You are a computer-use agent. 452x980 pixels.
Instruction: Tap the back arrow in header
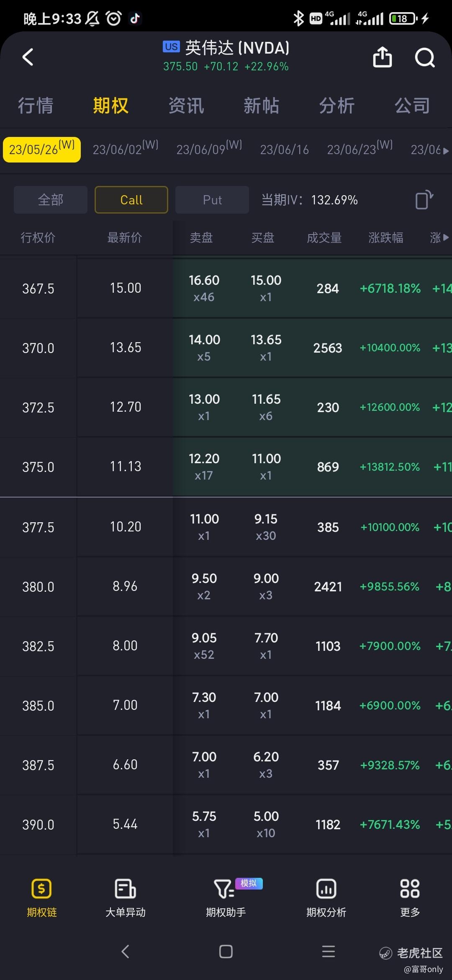28,57
